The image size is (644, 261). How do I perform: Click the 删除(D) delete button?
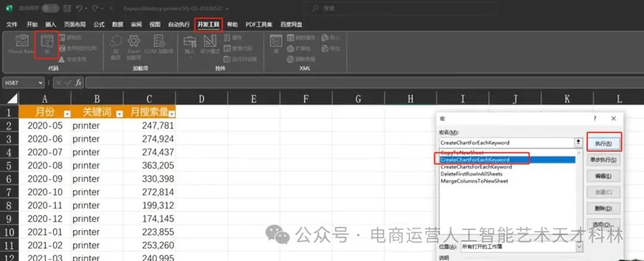click(x=603, y=208)
